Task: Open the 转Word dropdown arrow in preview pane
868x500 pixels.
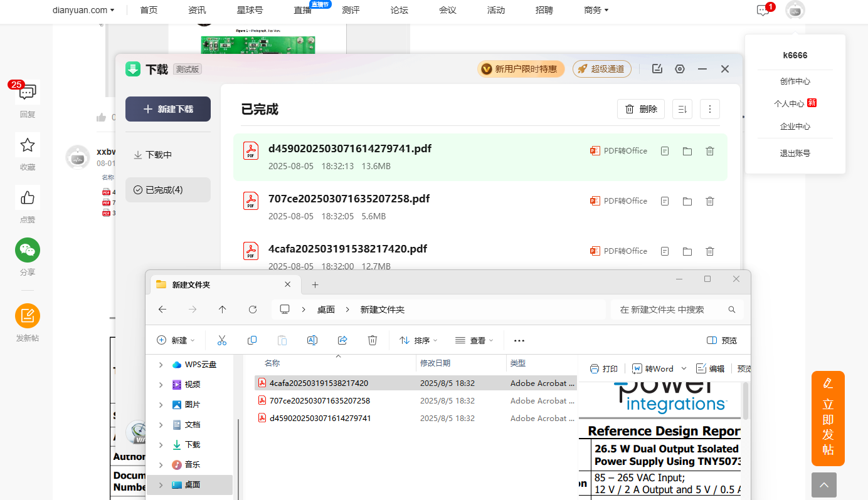Action: click(x=684, y=368)
